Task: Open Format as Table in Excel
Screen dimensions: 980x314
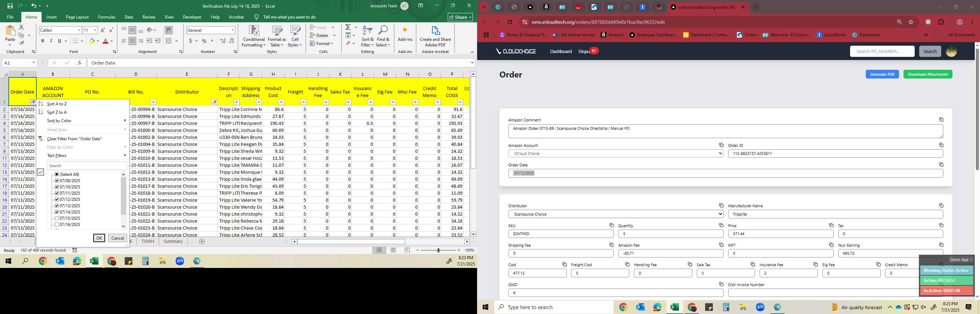Action: click(277, 36)
